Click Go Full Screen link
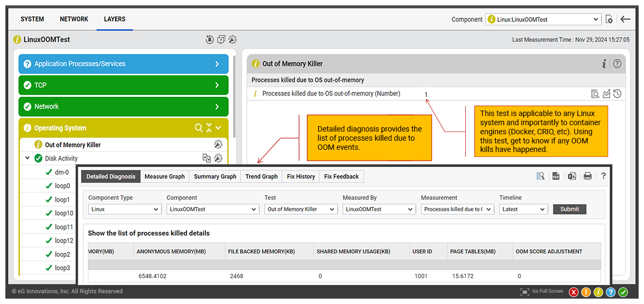This screenshot has width=644, height=304. pyautogui.click(x=543, y=292)
